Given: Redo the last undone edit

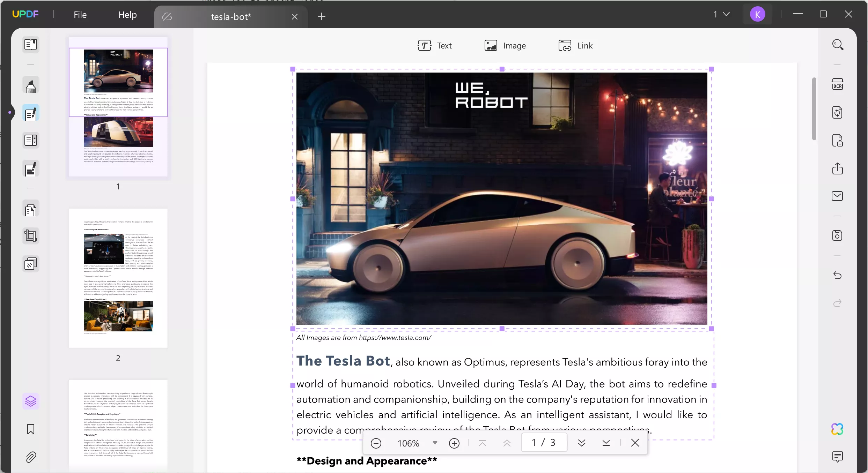Looking at the screenshot, I should tap(837, 303).
